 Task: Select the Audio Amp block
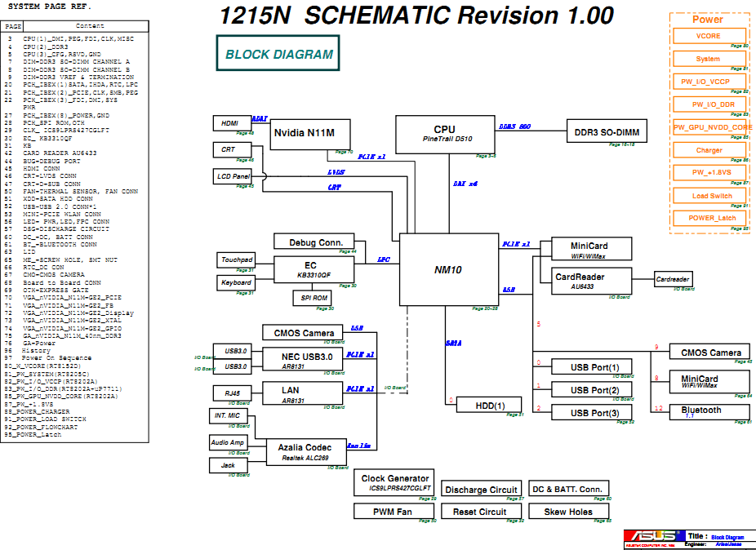[x=229, y=442]
